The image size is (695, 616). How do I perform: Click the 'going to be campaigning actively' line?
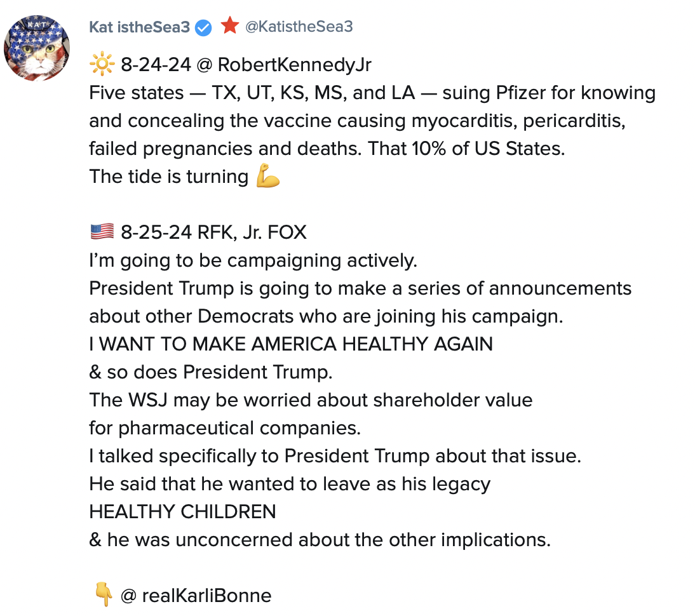point(253,260)
